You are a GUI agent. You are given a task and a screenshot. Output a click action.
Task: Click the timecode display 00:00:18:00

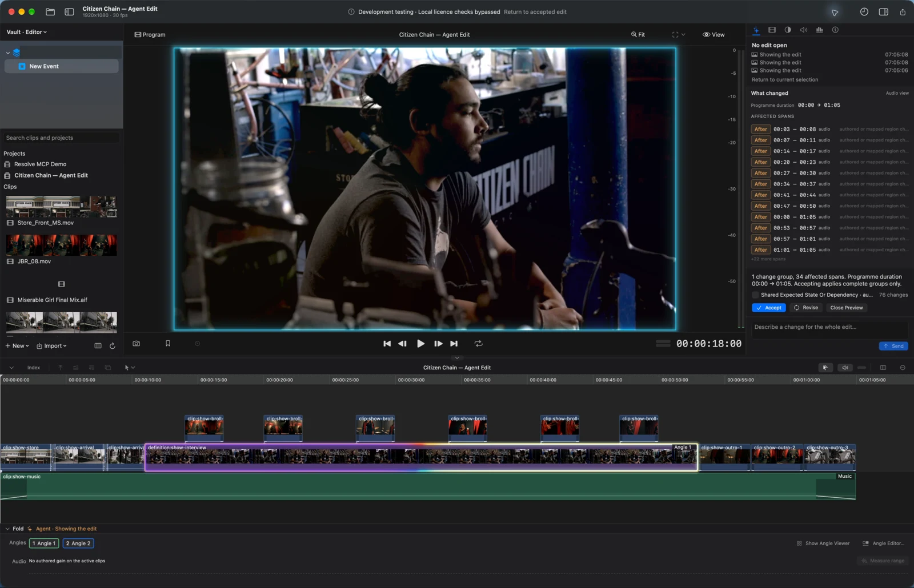click(x=709, y=344)
